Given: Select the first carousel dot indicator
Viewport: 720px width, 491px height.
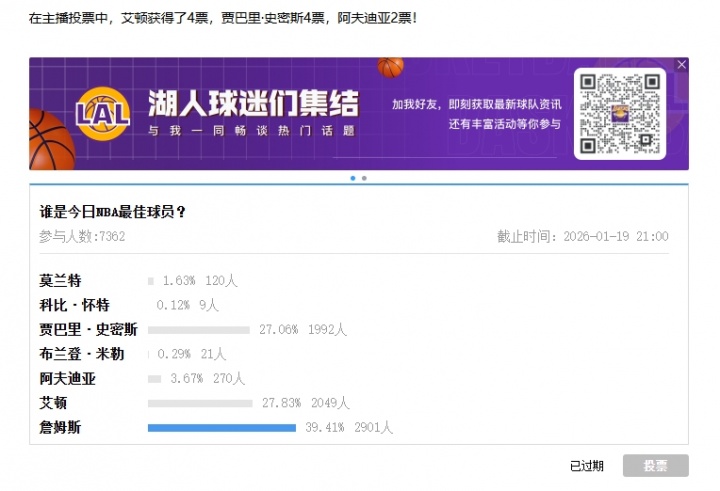Looking at the screenshot, I should (x=353, y=178).
